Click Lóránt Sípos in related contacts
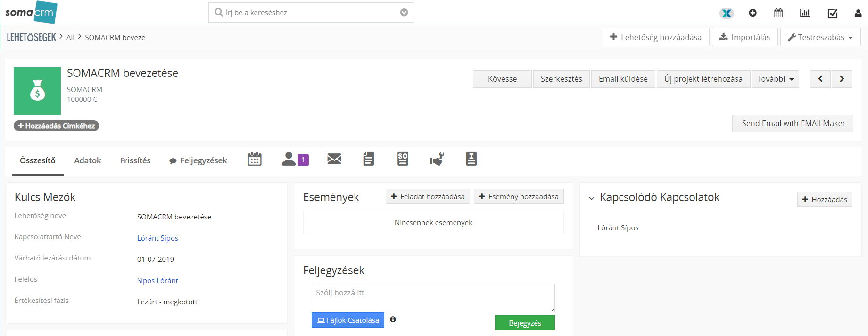 pyautogui.click(x=618, y=227)
